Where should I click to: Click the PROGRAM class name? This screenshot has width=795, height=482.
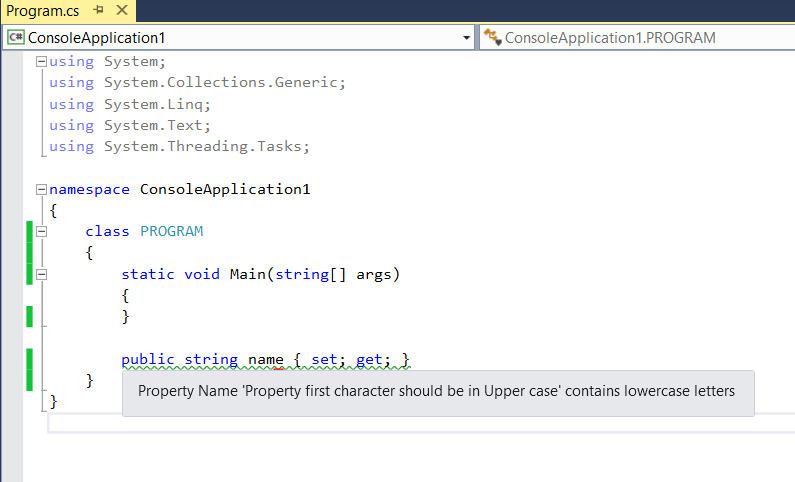(171, 231)
